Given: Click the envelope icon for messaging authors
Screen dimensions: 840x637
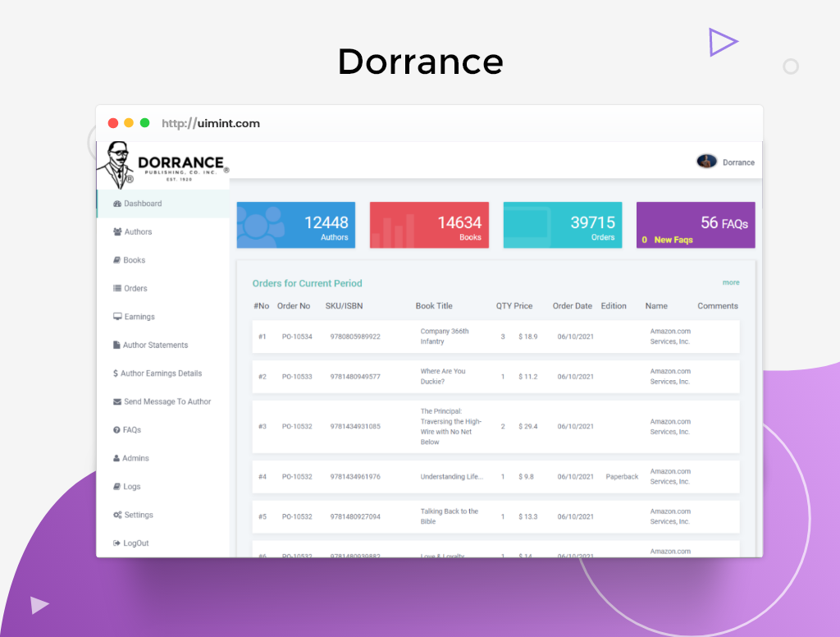Looking at the screenshot, I should [117, 402].
